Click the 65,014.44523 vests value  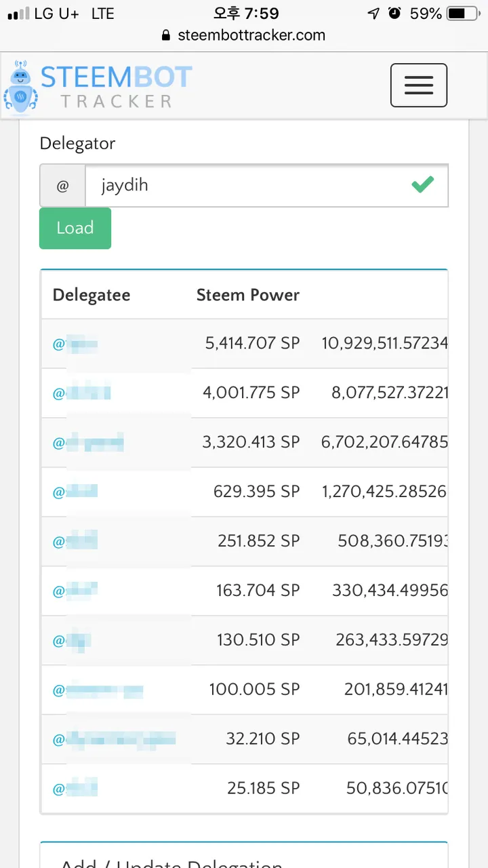(x=397, y=738)
